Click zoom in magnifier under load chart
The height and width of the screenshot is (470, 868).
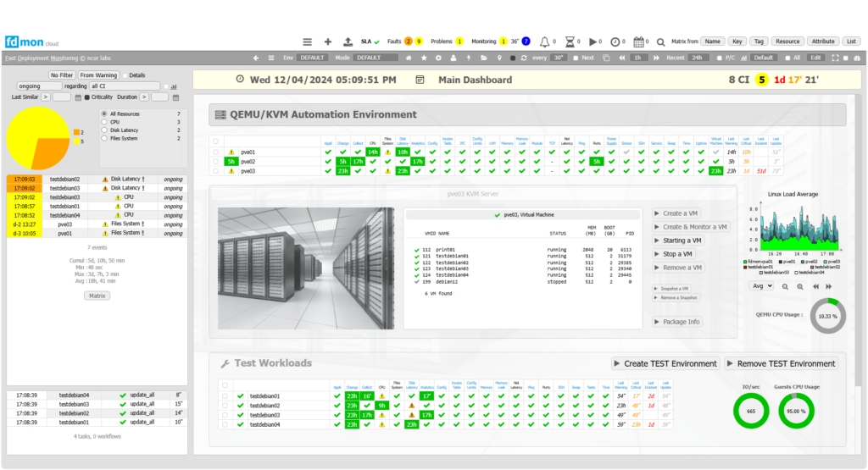(x=800, y=286)
